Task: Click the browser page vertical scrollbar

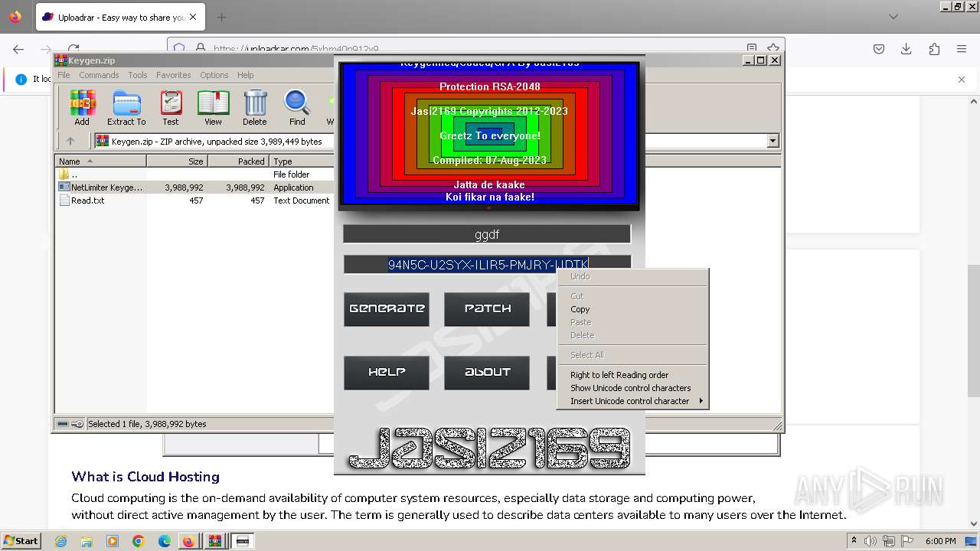Action: (973, 311)
